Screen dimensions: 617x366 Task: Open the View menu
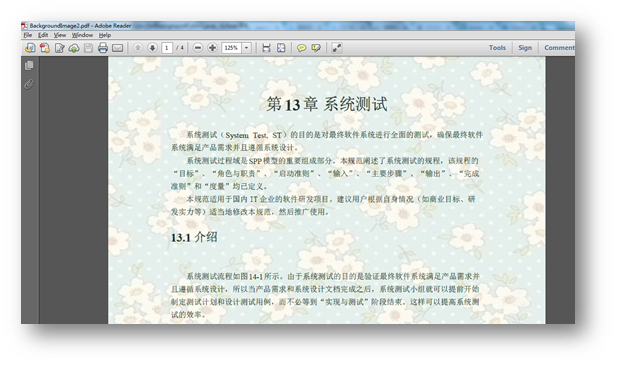pyautogui.click(x=60, y=35)
